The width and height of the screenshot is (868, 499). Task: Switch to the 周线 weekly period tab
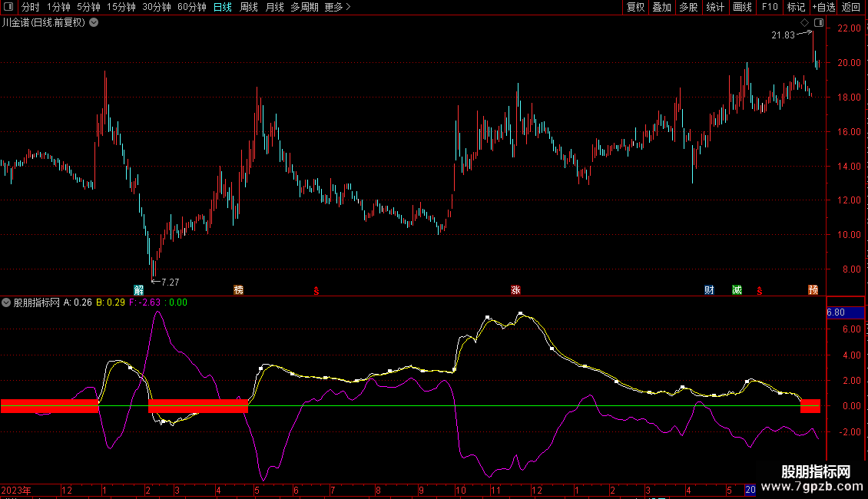tap(249, 7)
